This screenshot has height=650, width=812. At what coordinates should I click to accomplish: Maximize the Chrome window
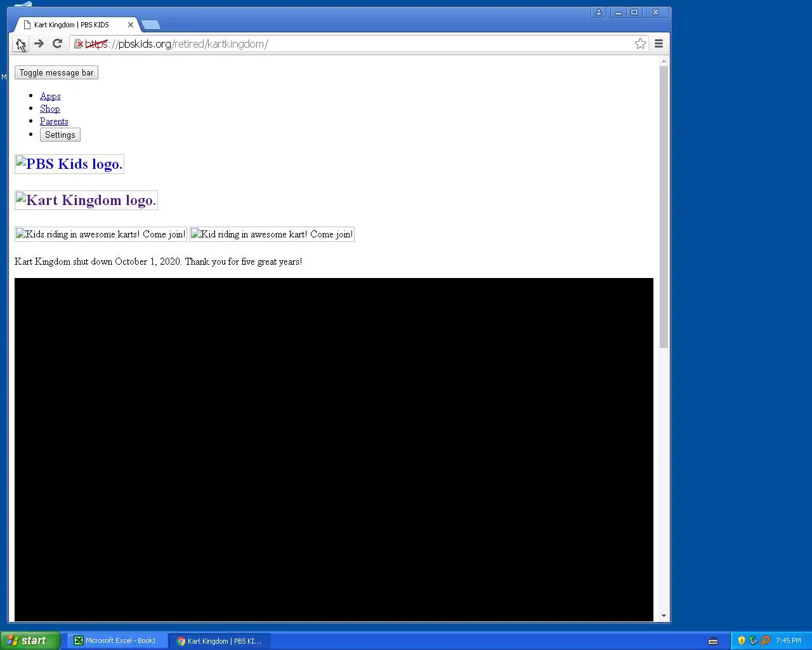pos(634,12)
